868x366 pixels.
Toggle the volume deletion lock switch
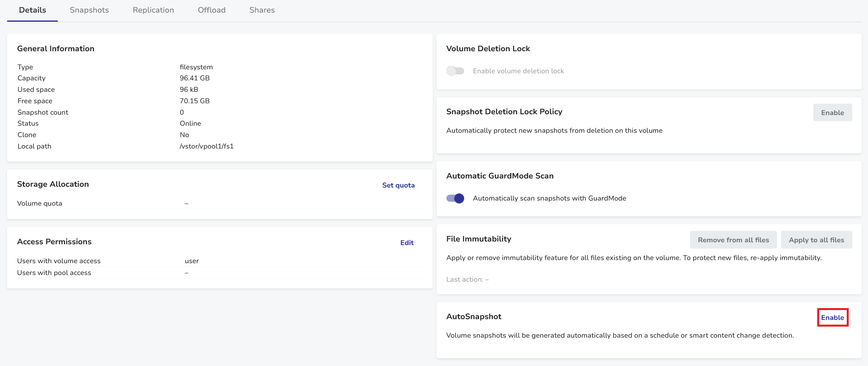[x=455, y=71]
